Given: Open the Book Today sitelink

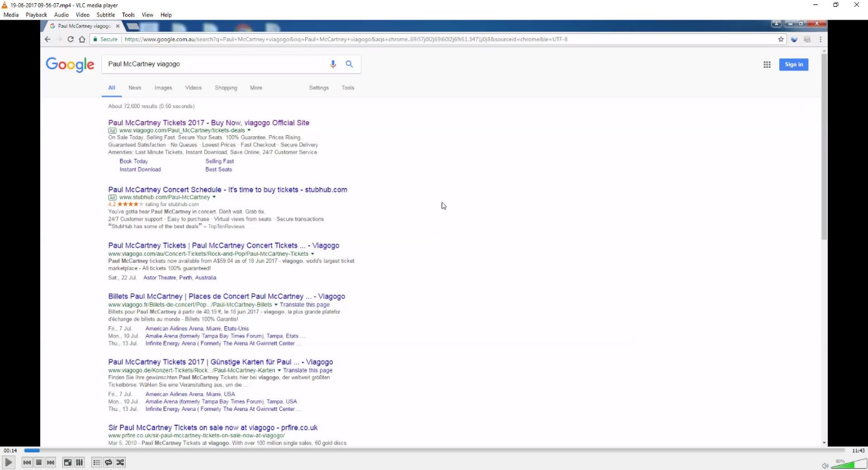Looking at the screenshot, I should click(133, 161).
